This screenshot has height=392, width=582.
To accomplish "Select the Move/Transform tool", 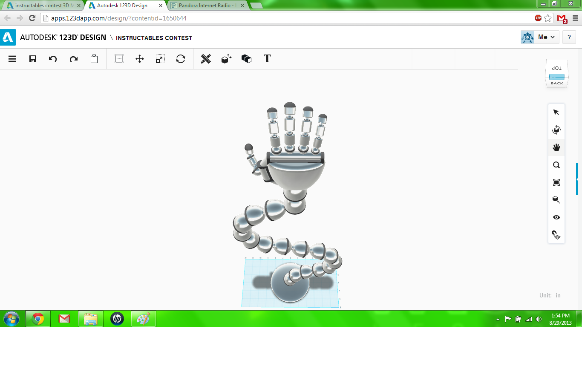I will coord(140,59).
